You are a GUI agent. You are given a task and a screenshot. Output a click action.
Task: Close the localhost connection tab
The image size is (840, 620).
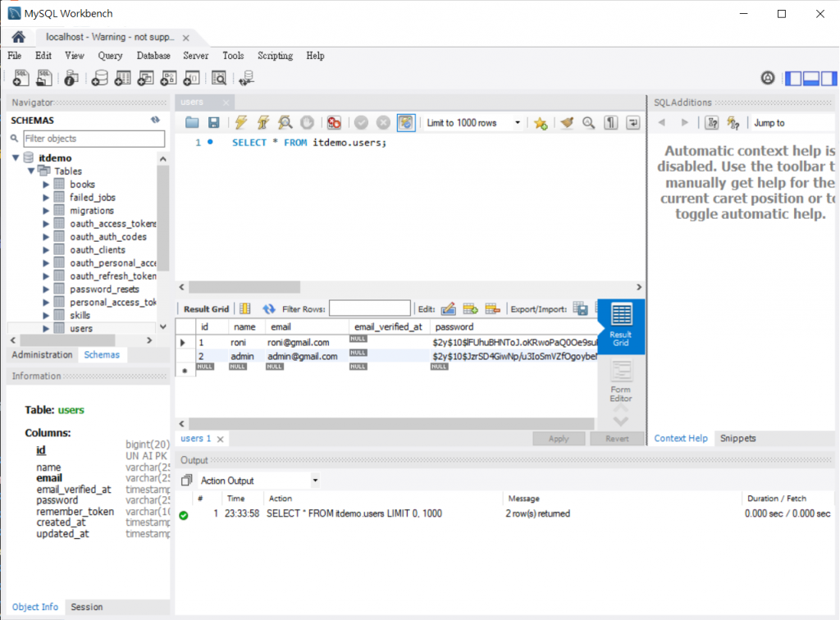point(186,38)
